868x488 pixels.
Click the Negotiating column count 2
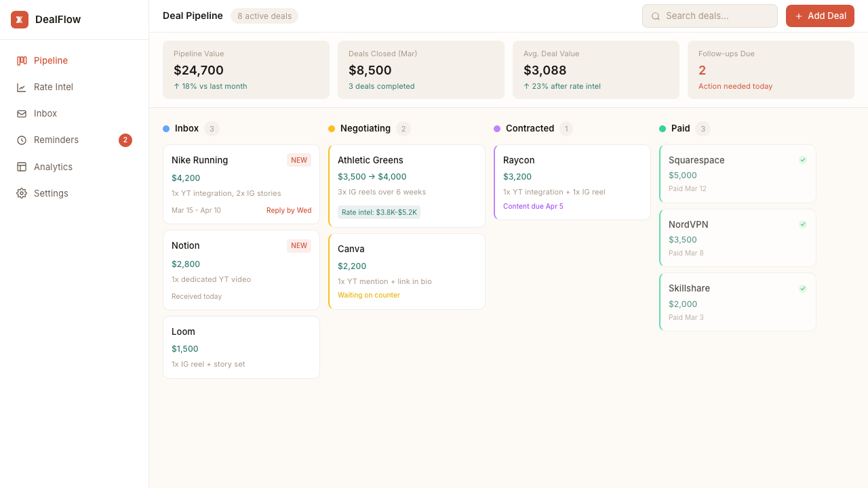click(x=403, y=129)
